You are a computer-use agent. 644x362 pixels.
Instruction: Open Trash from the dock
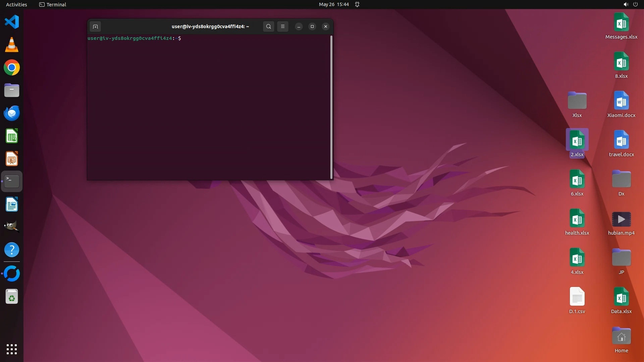pyautogui.click(x=12, y=297)
